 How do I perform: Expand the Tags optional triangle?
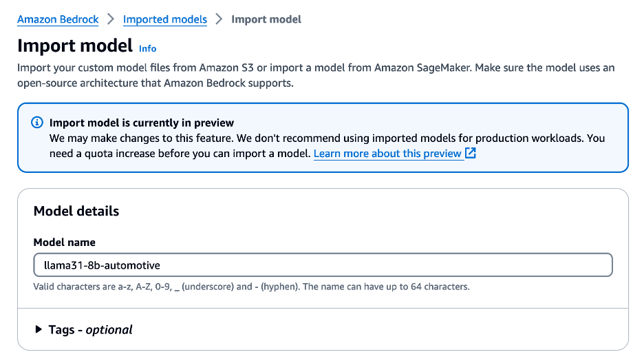coord(39,329)
